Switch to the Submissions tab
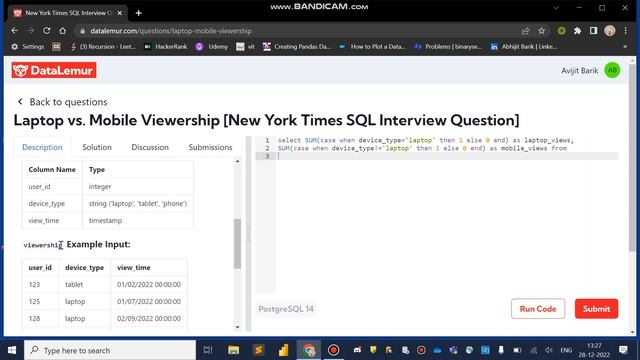The image size is (640, 360). pyautogui.click(x=210, y=147)
